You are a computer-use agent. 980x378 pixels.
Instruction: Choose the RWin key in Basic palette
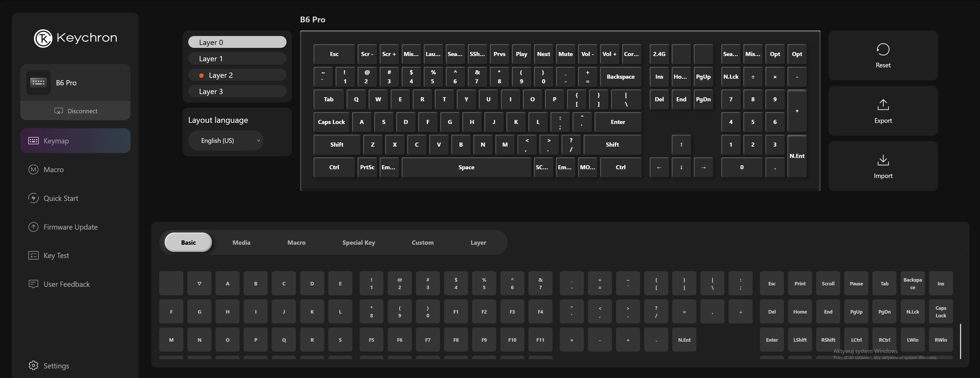pos(941,340)
